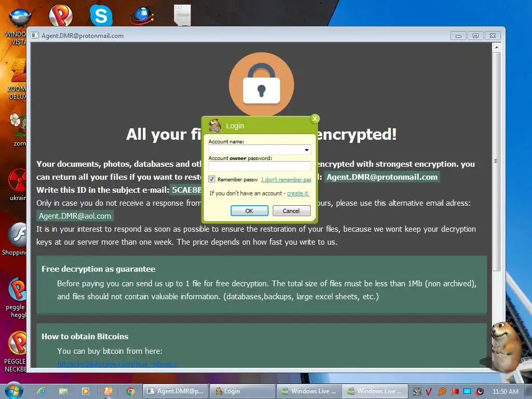Open the red P ball desktop icon

pos(60,15)
